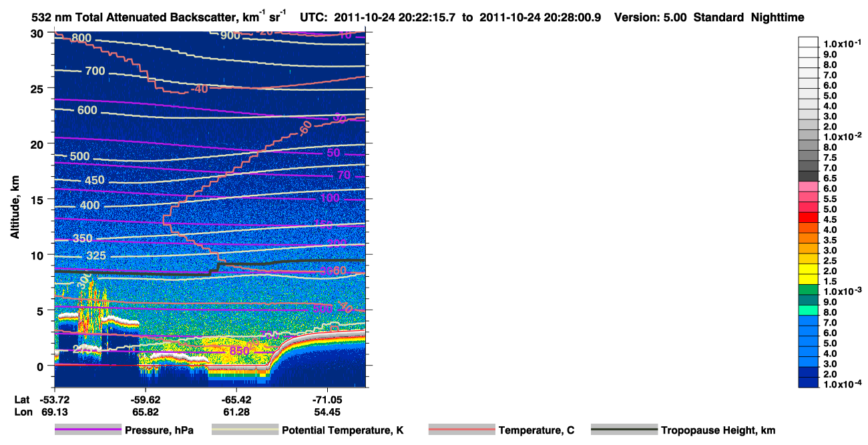Click the 800 potential temperature contour label
The height and width of the screenshot is (445, 868).
81,38
